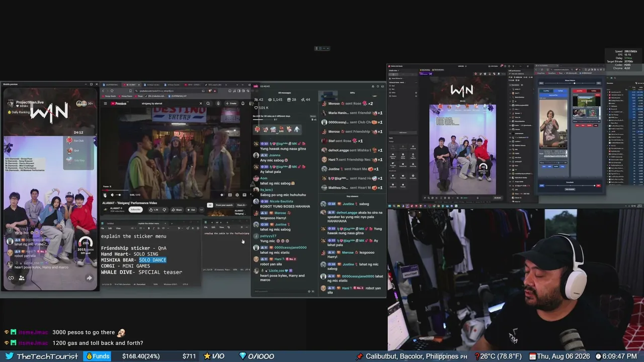Click the 'WHALE DIVE- SPECIAL teaser' line

pos(141,272)
